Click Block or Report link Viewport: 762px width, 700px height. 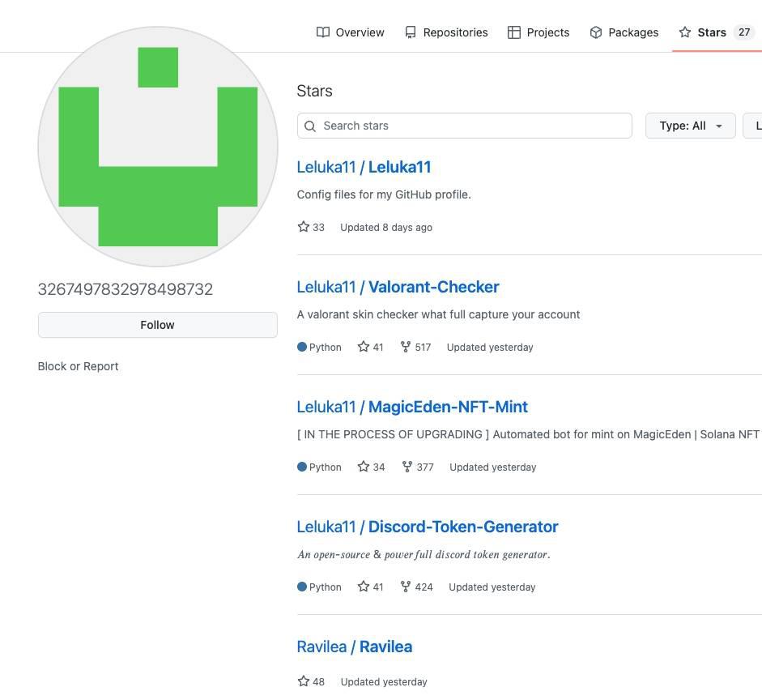tap(78, 366)
